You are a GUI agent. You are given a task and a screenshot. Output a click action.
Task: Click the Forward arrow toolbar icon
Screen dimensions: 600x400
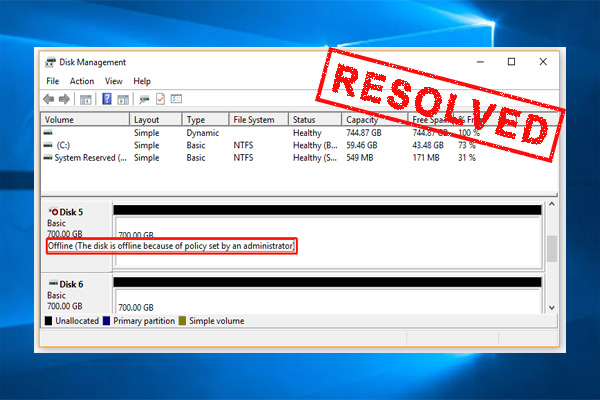[x=64, y=99]
